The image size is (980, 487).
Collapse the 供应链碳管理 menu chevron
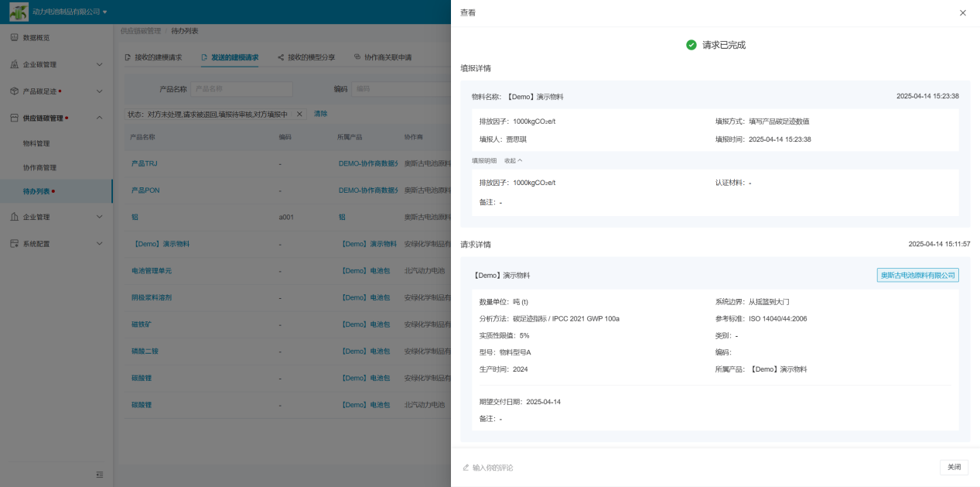(x=99, y=118)
